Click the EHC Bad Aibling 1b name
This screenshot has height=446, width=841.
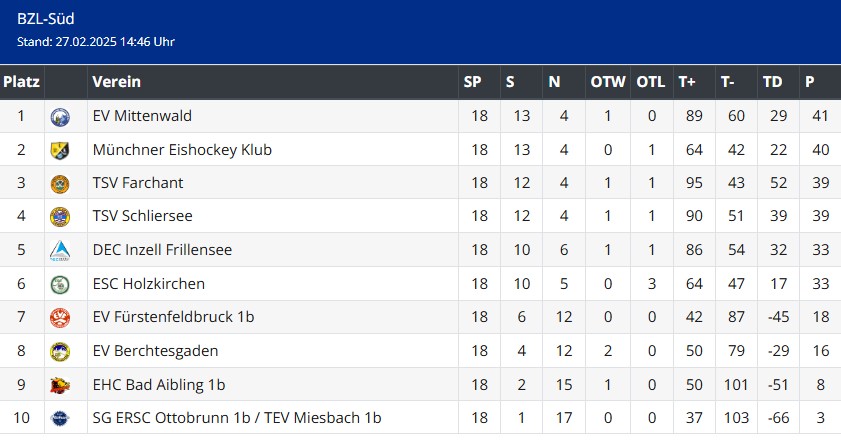pyautogui.click(x=159, y=385)
